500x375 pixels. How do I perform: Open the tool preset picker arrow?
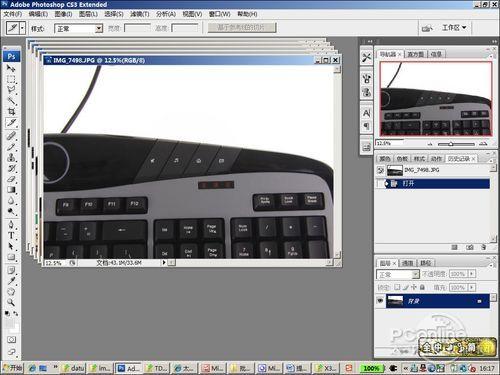(22, 28)
